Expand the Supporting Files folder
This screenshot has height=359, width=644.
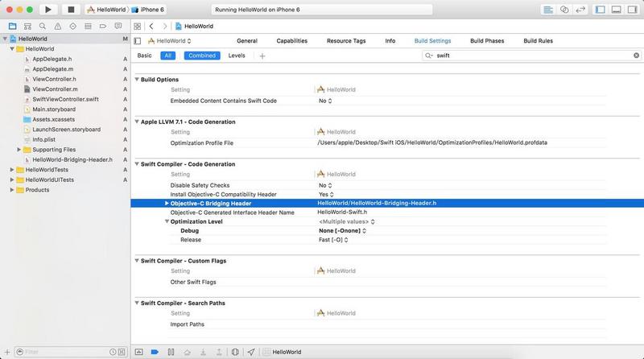point(19,150)
